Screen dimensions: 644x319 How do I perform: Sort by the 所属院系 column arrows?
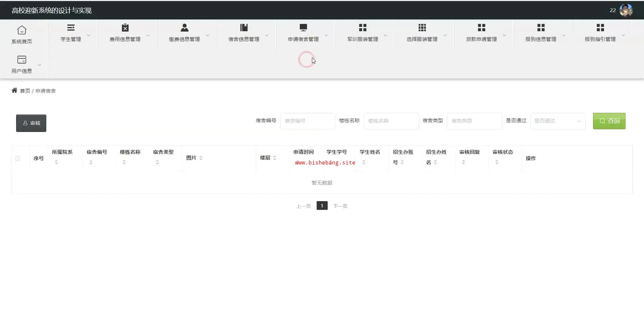click(56, 162)
